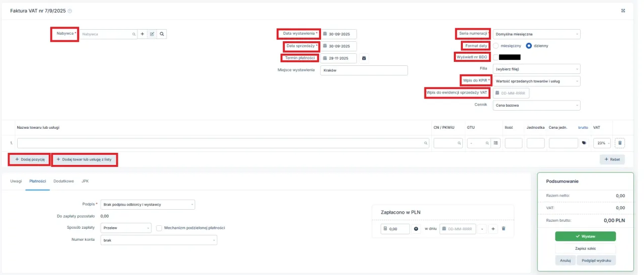Image resolution: width=644 pixels, height=275 pixels.
Task: Open the small dropdown after payment date
Action: tap(482, 229)
